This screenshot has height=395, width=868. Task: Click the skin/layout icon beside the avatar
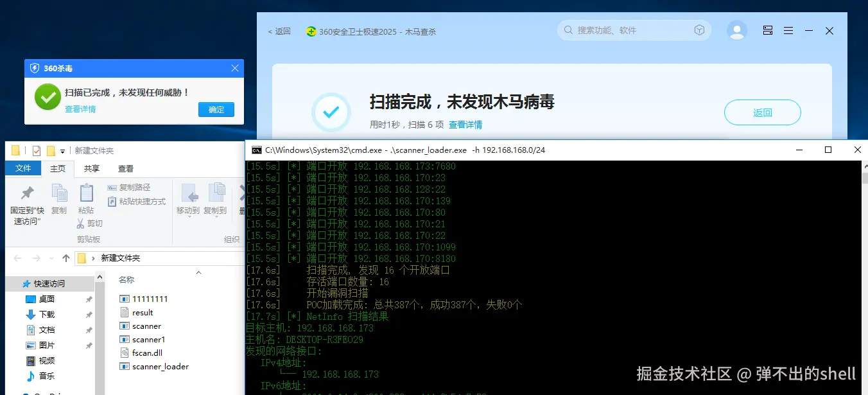[x=767, y=30]
